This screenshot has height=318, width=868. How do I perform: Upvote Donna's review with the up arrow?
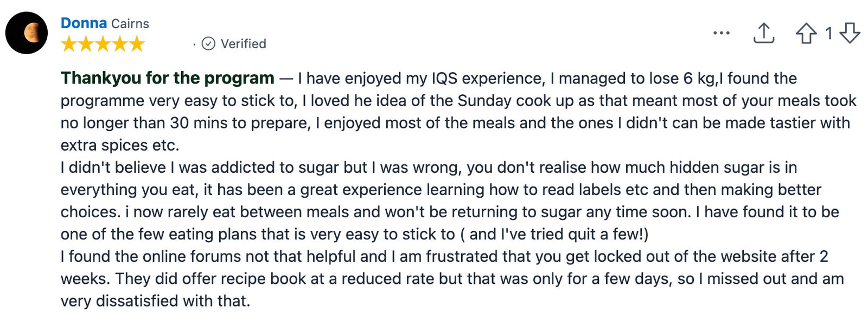806,34
